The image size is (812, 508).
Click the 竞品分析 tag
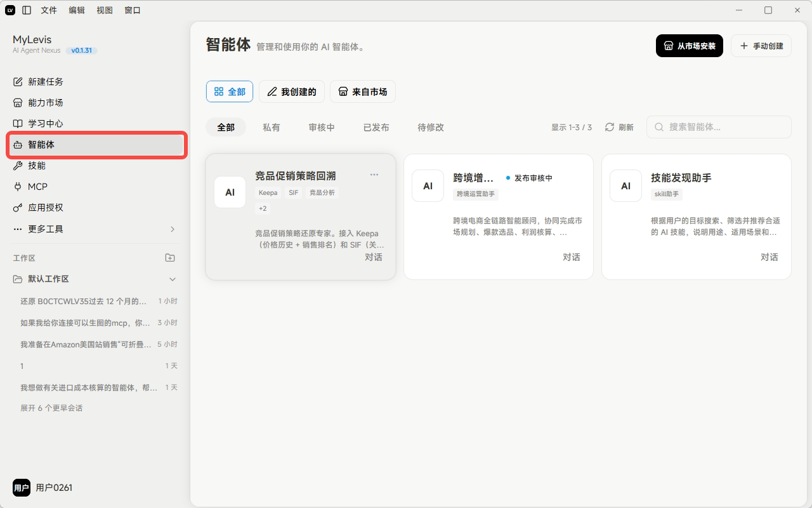point(322,192)
